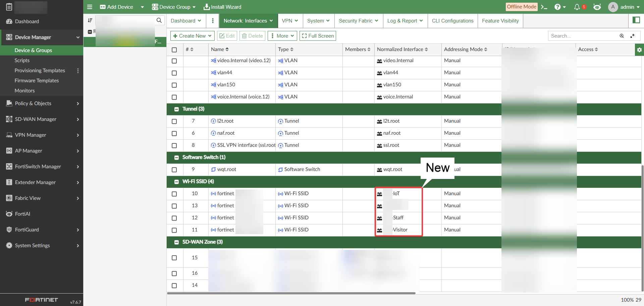644x306 pixels.
Task: Sort by Name column arrows
Action: [x=227, y=49]
